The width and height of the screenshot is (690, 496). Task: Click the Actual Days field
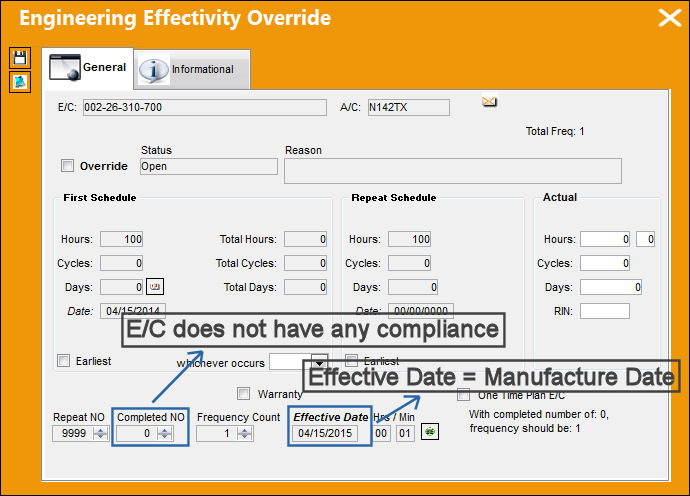[x=611, y=287]
